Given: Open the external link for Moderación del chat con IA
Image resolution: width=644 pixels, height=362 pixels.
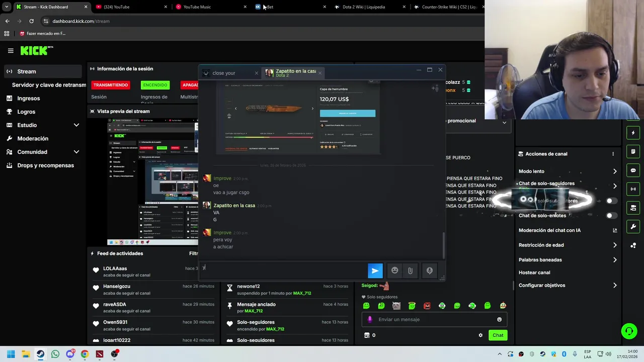Looking at the screenshot, I should [615, 230].
